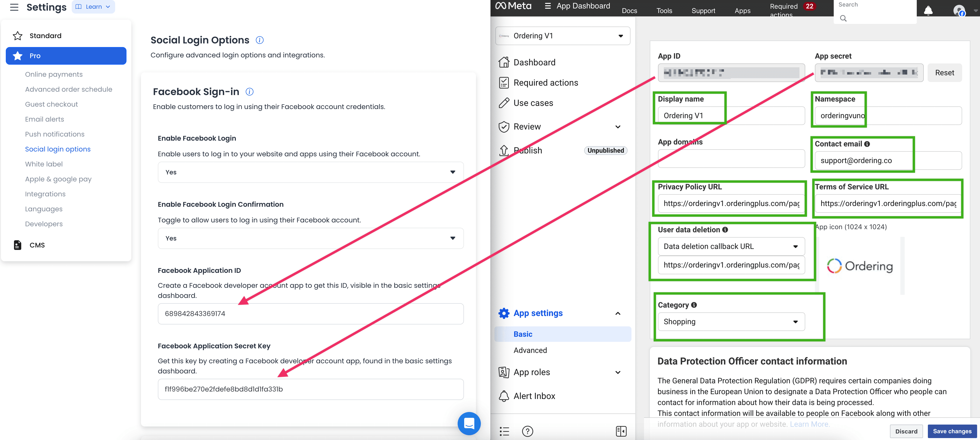
Task: Click Learn More link
Action: tap(809, 424)
